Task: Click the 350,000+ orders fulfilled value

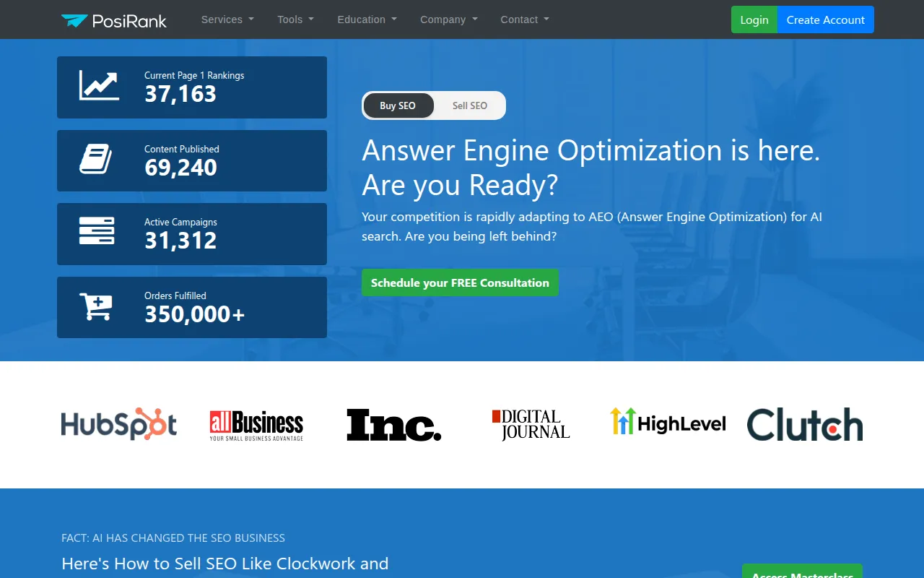Action: [x=195, y=314]
